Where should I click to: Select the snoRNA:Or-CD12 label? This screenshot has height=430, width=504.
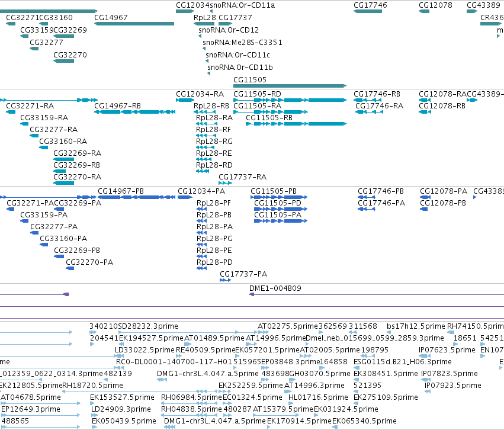point(229,30)
